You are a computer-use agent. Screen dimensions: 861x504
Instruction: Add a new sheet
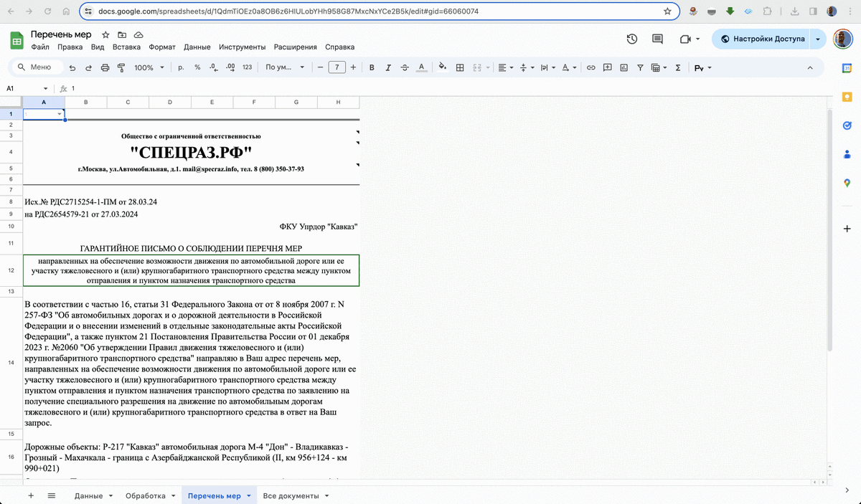point(30,495)
